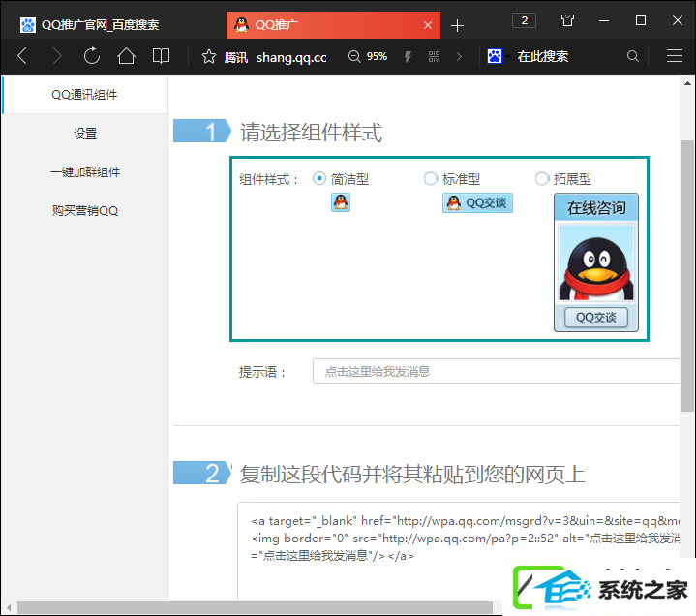The width and height of the screenshot is (696, 616).
Task: Go forward in browser history
Action: (57, 56)
